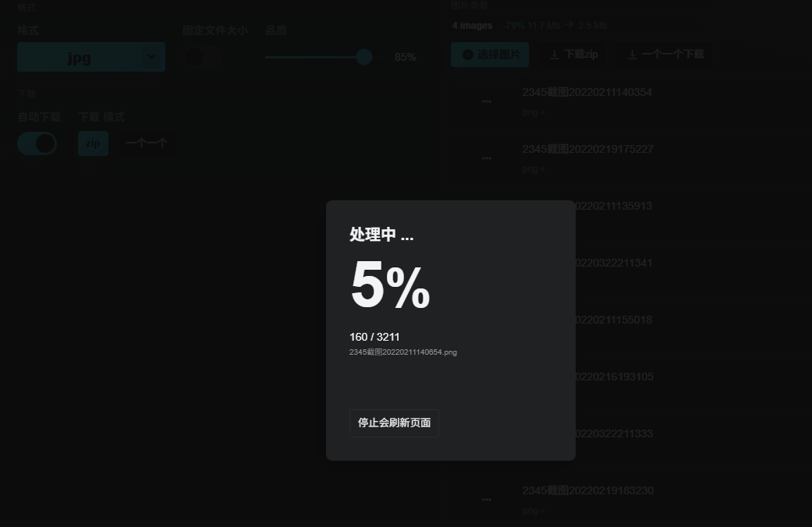This screenshot has width=812, height=527.
Task: Open the jpg format dropdown
Action: pos(91,57)
